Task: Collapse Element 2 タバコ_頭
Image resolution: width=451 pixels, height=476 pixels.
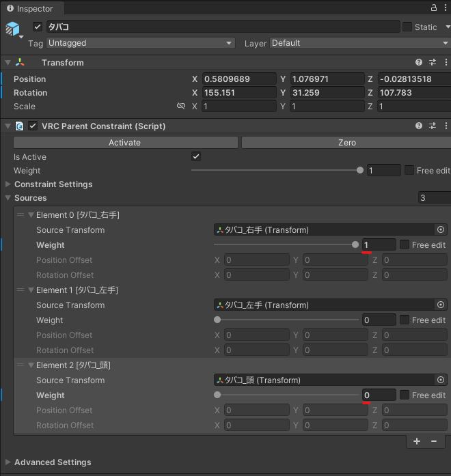Action: click(x=31, y=365)
